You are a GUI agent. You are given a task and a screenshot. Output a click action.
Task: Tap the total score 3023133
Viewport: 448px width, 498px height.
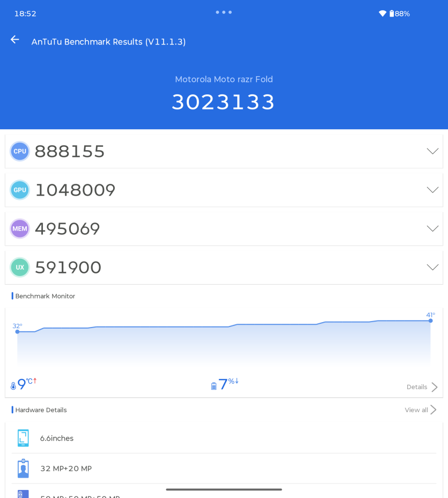[x=223, y=102]
